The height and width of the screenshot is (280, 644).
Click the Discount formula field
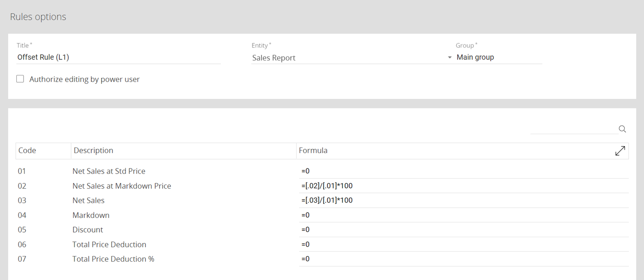[463, 230]
